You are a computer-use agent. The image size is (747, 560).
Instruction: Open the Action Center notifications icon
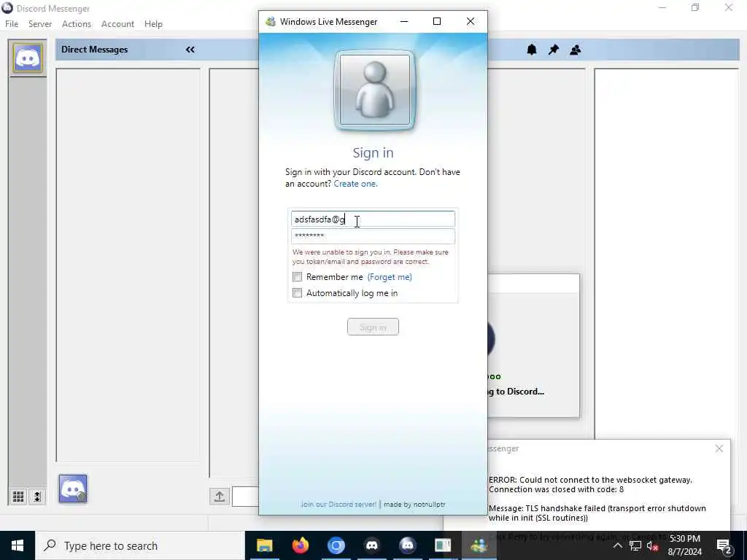724,545
